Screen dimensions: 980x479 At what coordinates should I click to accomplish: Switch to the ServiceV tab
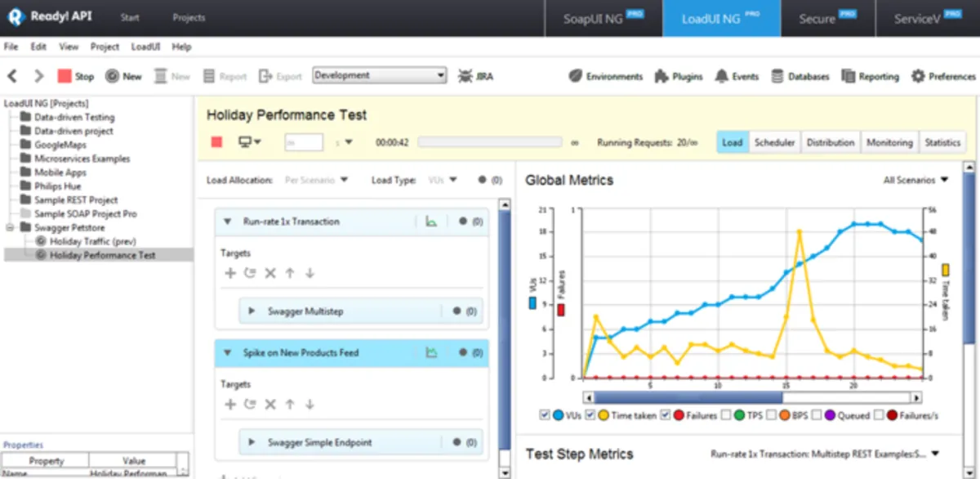click(x=927, y=18)
